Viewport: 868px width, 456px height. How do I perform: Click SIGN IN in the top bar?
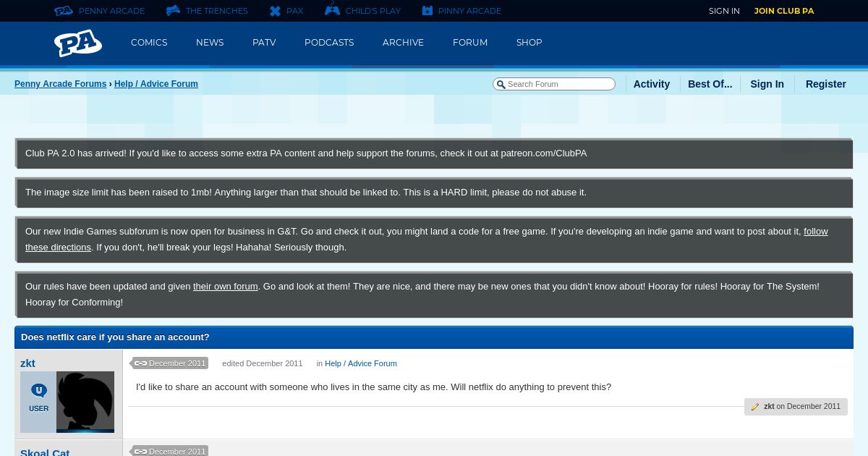(724, 11)
